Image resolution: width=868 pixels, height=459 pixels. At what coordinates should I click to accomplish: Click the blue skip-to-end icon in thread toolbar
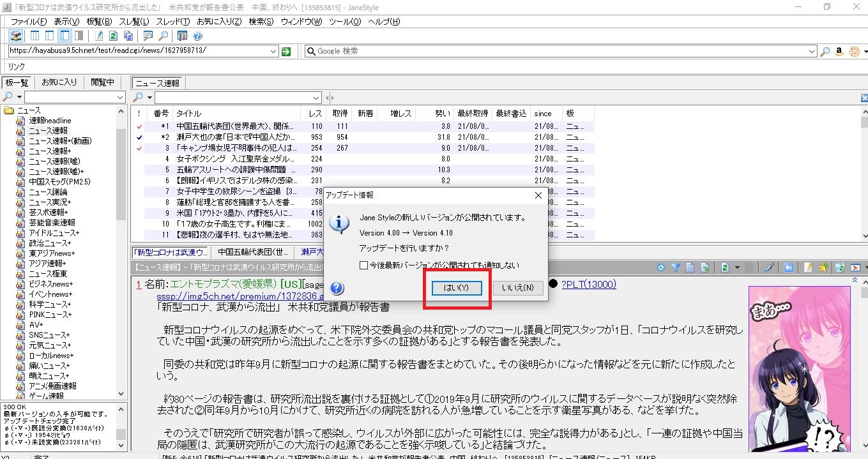tap(789, 267)
